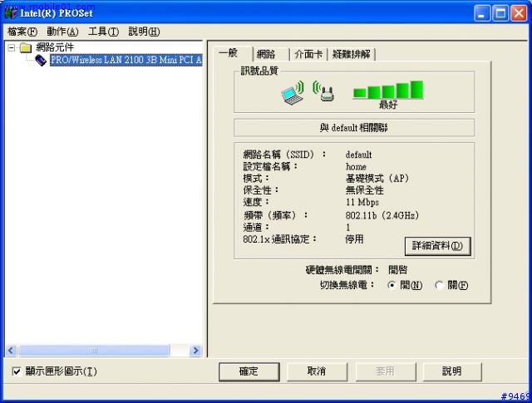
Task: Open the 檔案(F) menu
Action: 22,32
